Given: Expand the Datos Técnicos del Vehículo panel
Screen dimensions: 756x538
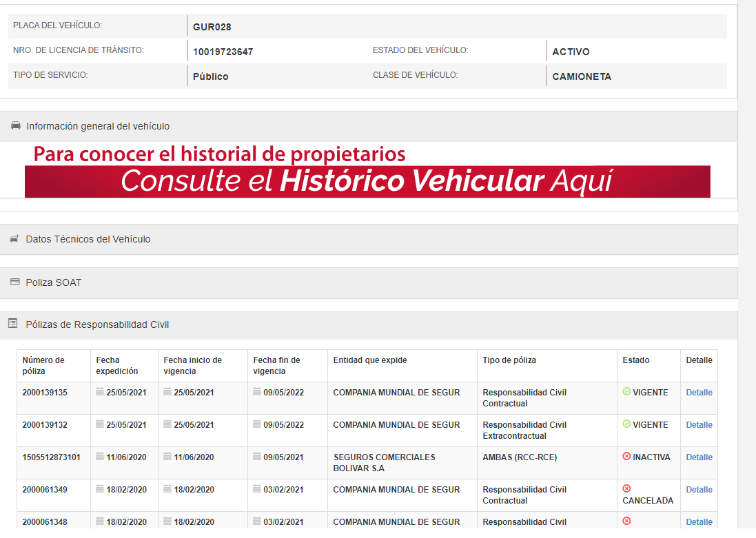Looking at the screenshot, I should (x=88, y=239).
